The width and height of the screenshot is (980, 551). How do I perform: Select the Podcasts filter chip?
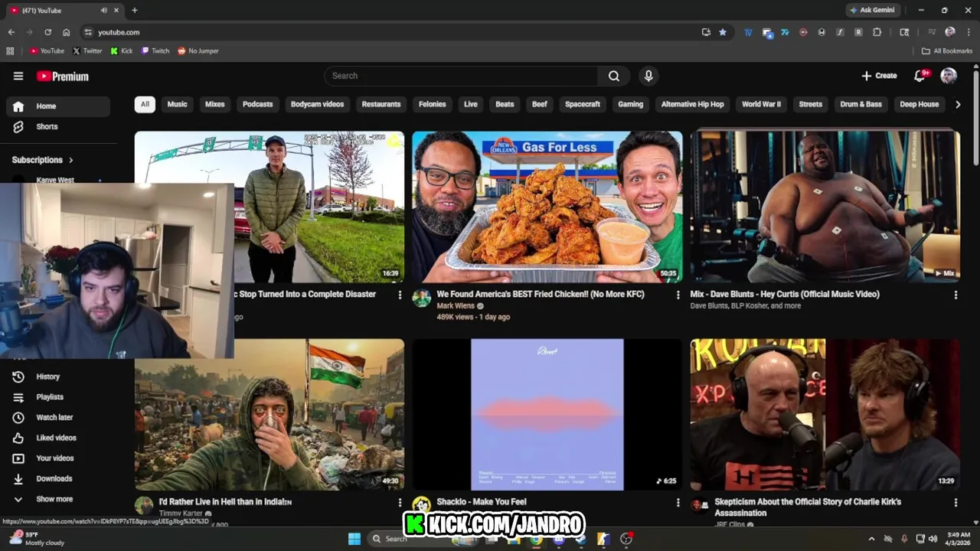point(258,104)
